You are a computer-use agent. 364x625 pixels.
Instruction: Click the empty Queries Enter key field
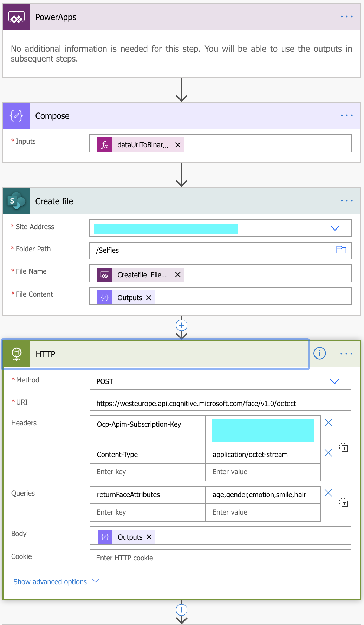148,513
